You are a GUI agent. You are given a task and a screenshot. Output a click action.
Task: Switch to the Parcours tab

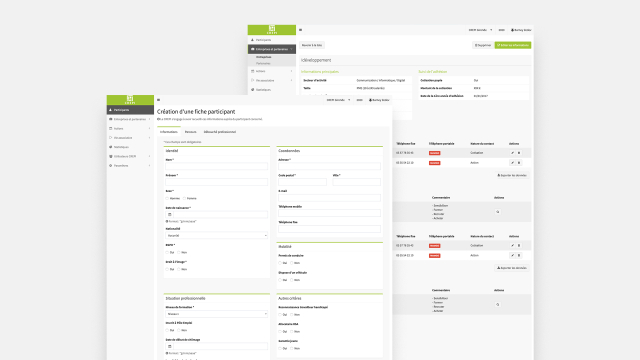click(x=191, y=132)
